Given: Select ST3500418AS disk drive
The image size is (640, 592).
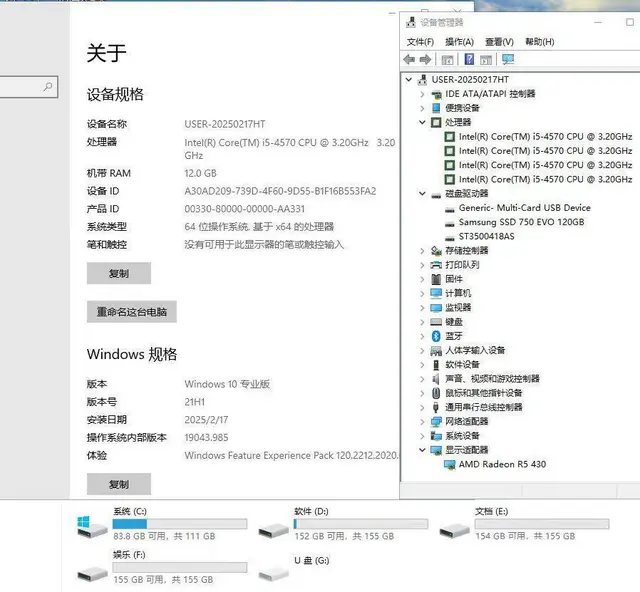Looking at the screenshot, I should [x=487, y=236].
